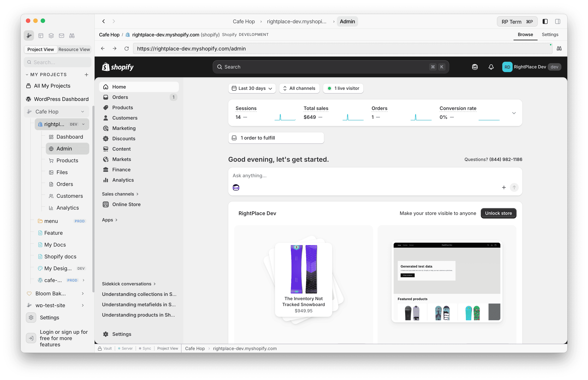
Task: Select Products in the admin navigation
Action: tap(123, 107)
